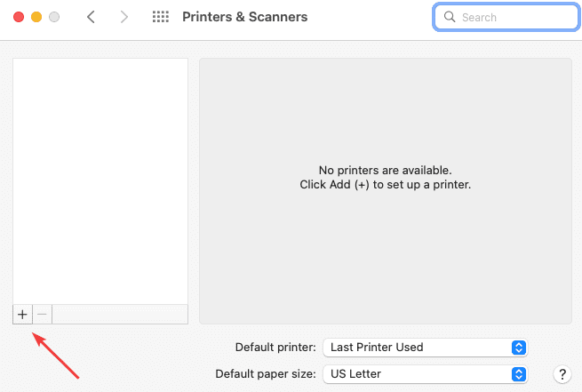The image size is (582, 392).
Task: Open help with the question mark button
Action: pos(561,374)
